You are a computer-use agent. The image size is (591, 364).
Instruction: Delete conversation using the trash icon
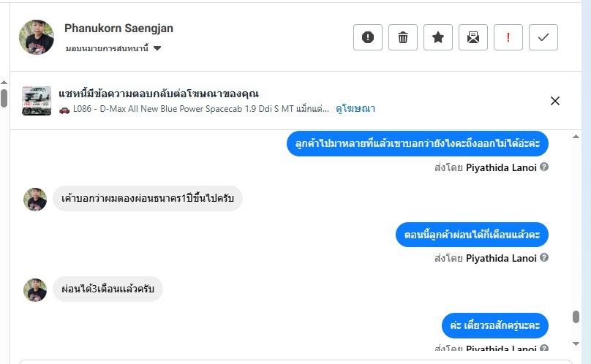(403, 37)
